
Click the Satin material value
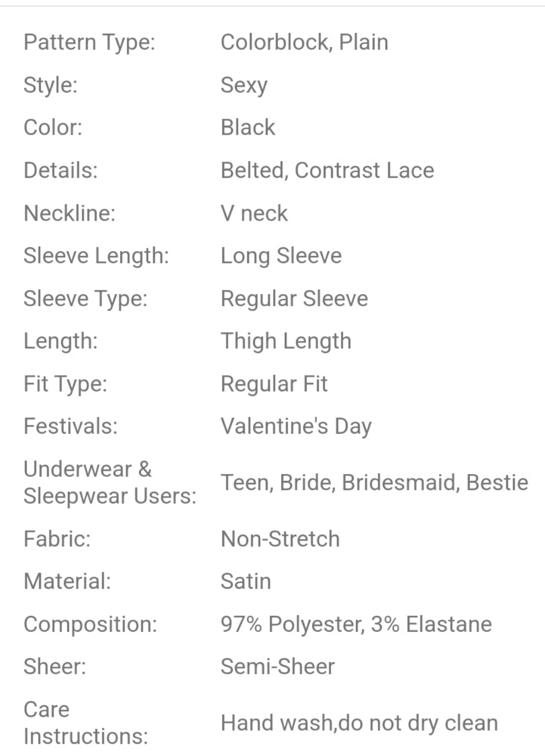pyautogui.click(x=246, y=582)
